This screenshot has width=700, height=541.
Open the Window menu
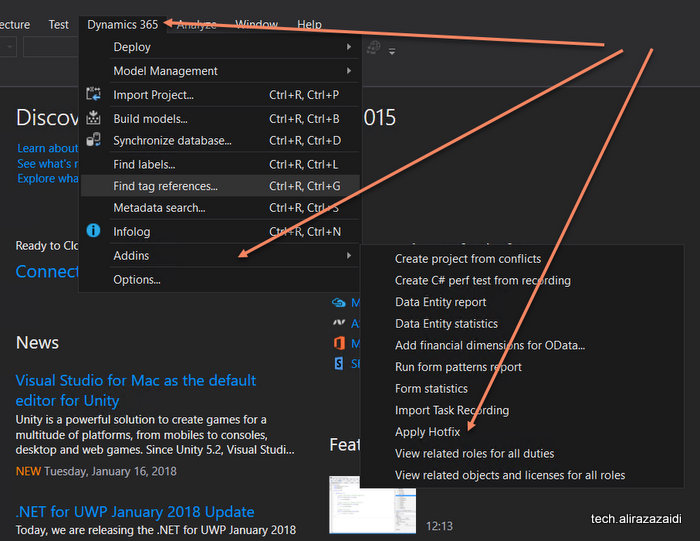click(x=256, y=25)
